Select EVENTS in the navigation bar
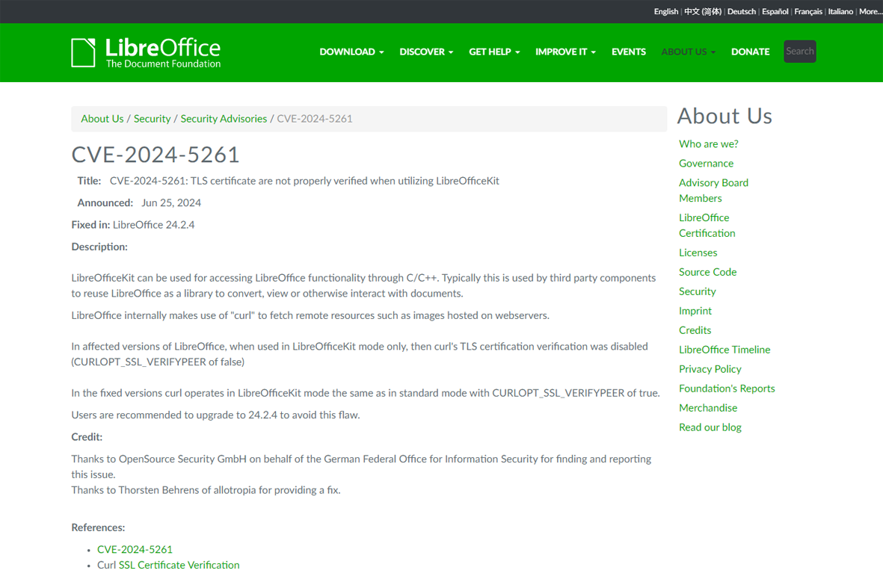 628,52
